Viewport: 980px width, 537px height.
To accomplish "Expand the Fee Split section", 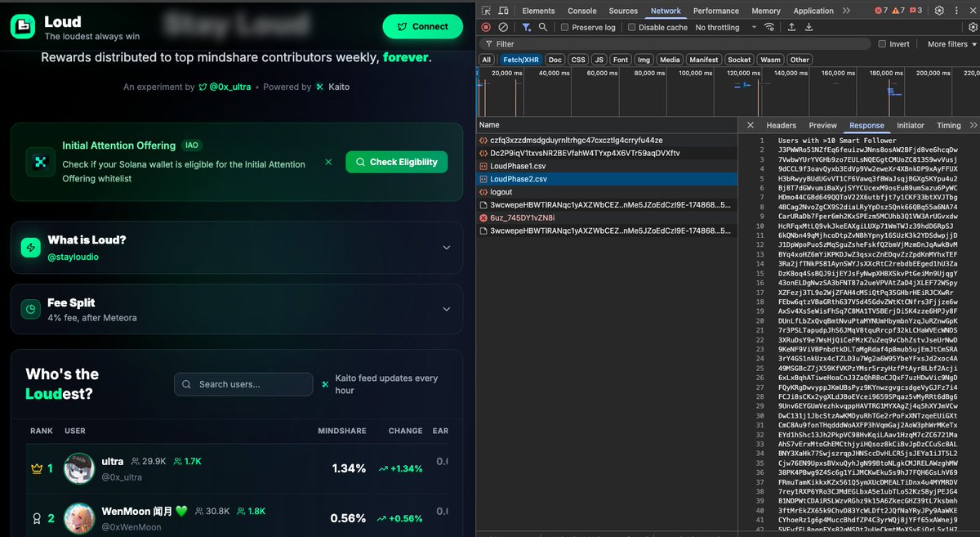I will click(x=446, y=309).
